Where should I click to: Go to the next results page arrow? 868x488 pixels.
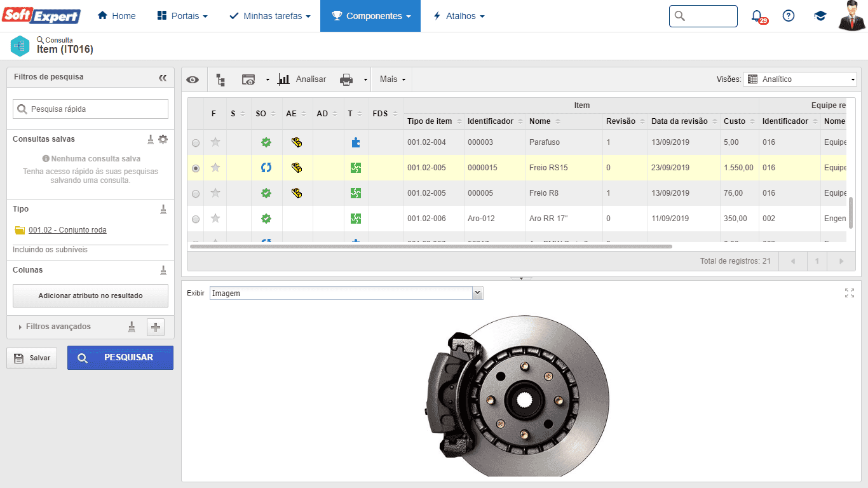point(841,261)
